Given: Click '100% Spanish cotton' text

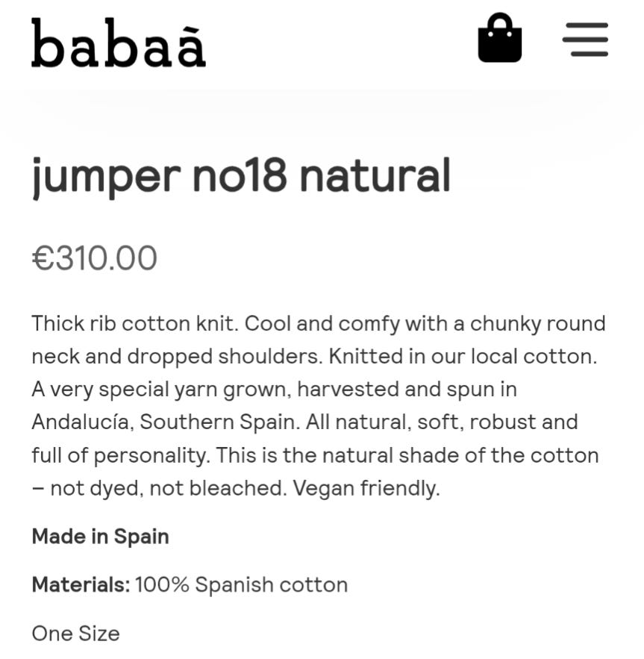Looking at the screenshot, I should (x=241, y=584).
